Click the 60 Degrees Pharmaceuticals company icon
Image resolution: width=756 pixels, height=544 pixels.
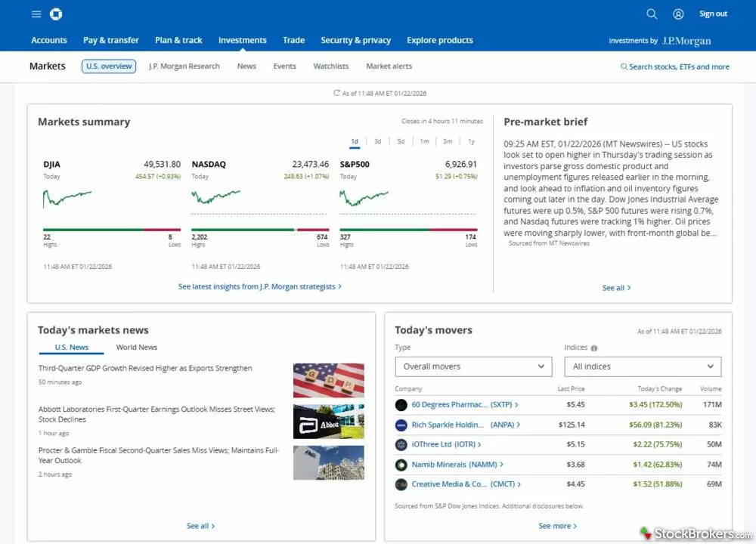(x=401, y=405)
